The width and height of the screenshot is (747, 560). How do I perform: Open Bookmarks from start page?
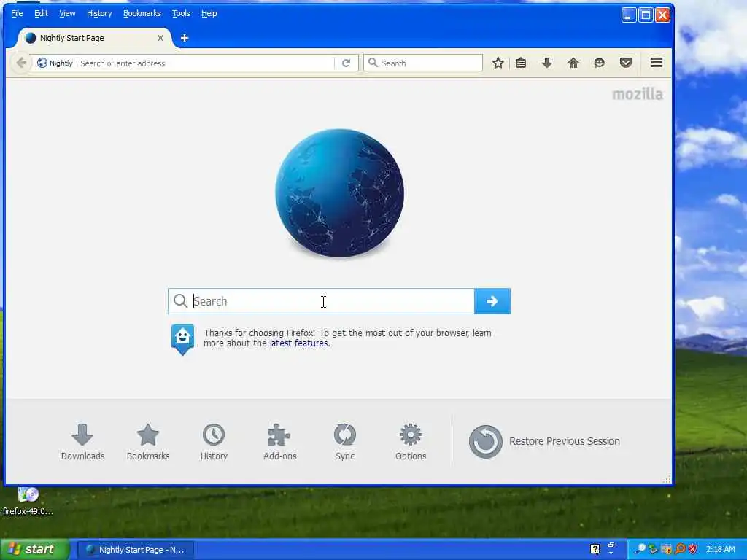click(147, 441)
